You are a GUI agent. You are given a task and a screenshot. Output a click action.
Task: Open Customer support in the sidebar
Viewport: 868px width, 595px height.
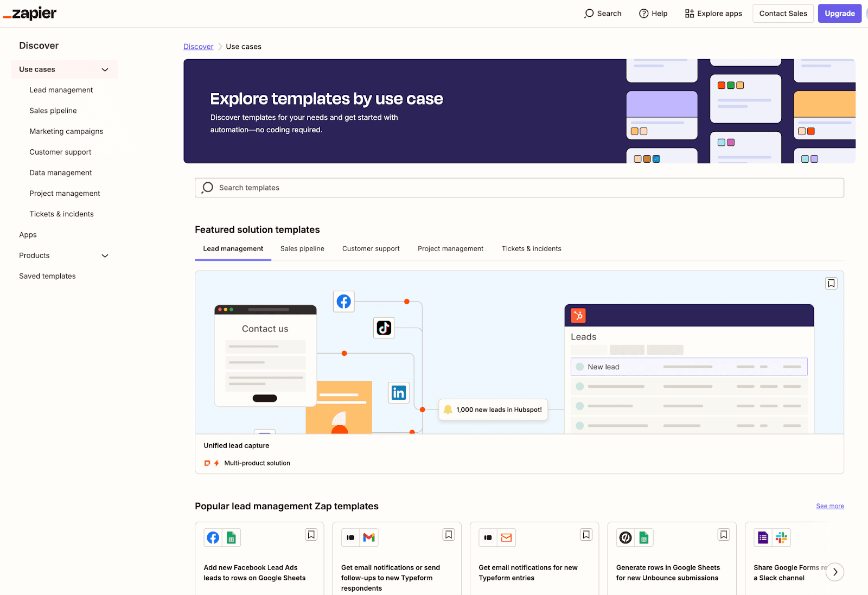point(60,152)
